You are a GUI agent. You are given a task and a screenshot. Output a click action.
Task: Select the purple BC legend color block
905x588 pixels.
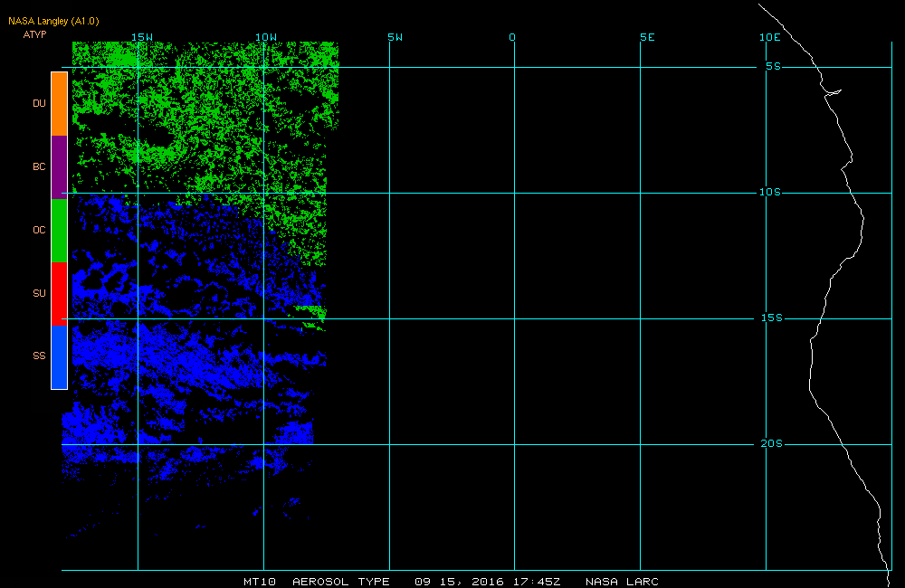point(59,166)
